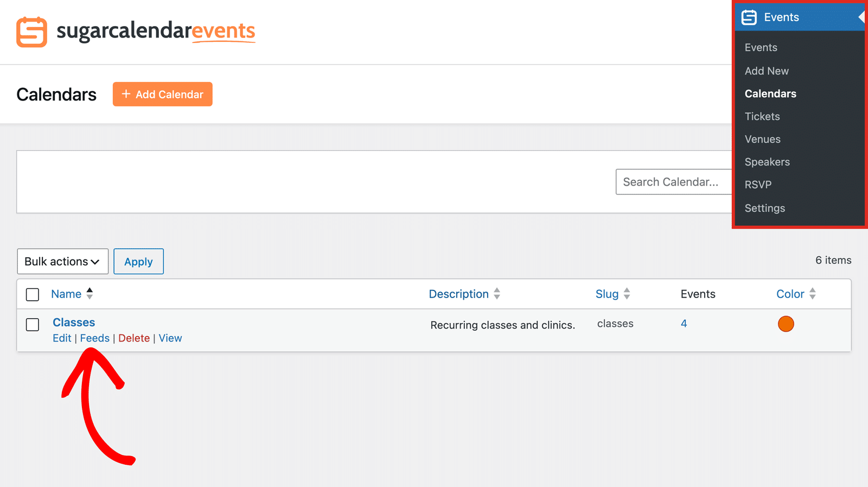Click the Name column sort arrows
The width and height of the screenshot is (868, 487).
[x=90, y=294]
